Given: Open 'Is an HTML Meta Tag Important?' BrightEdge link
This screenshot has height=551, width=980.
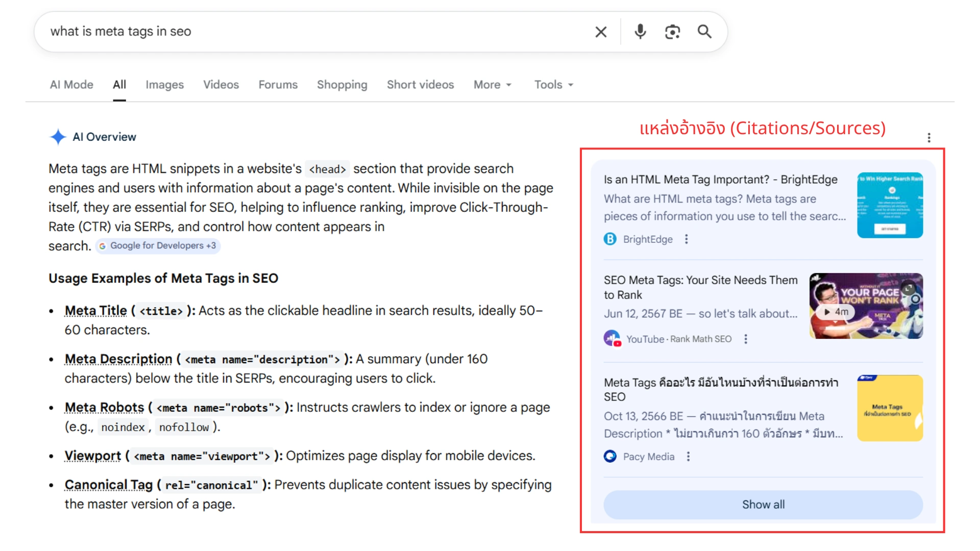Looking at the screenshot, I should 721,180.
